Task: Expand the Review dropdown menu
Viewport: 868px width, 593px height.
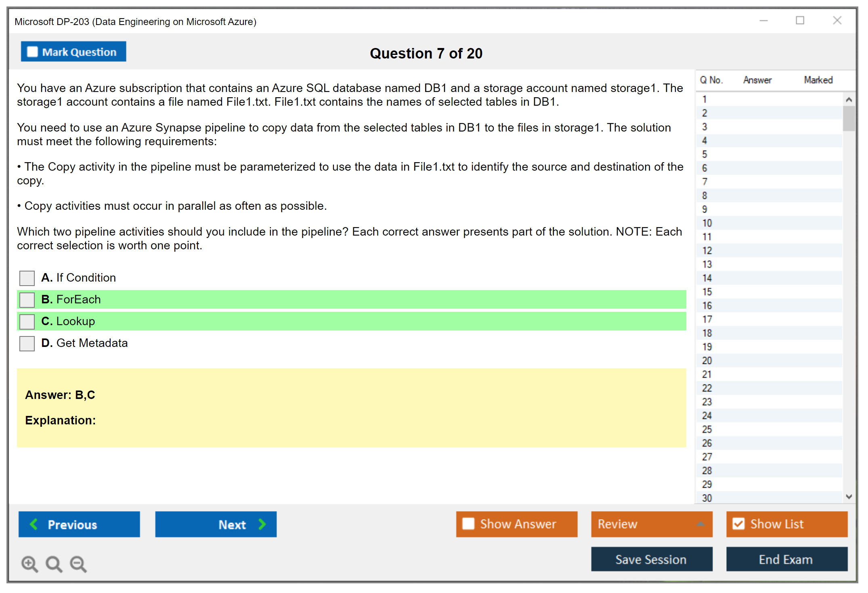Action: coord(701,524)
